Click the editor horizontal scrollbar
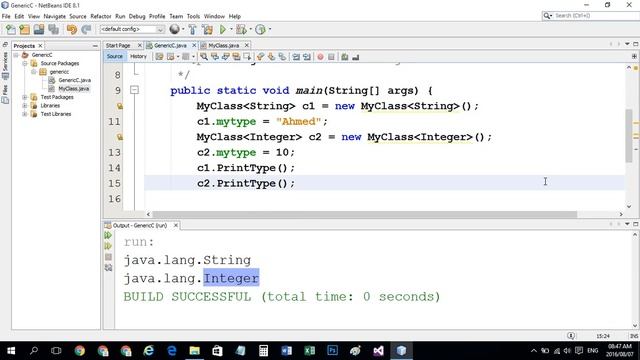The width and height of the screenshot is (640, 360). (x=364, y=214)
